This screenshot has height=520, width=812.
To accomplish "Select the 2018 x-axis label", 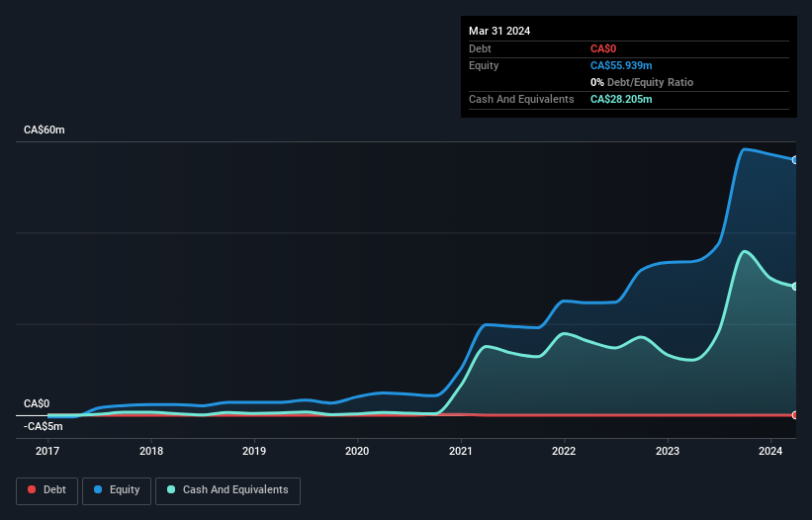I will point(151,451).
